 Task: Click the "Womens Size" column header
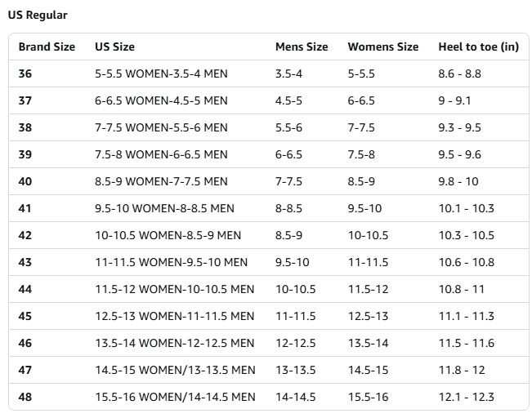(383, 47)
